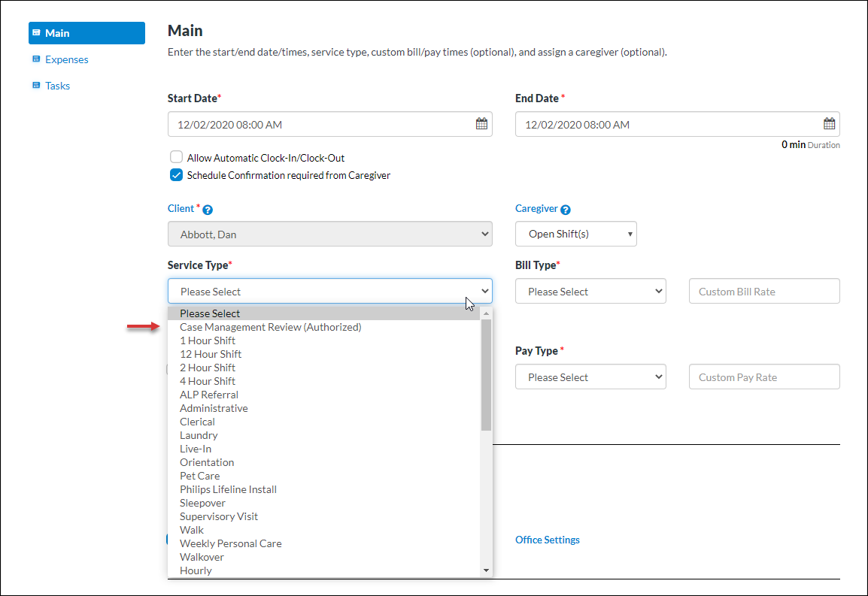Open the Bill Type dropdown
The image size is (868, 596).
click(x=590, y=291)
